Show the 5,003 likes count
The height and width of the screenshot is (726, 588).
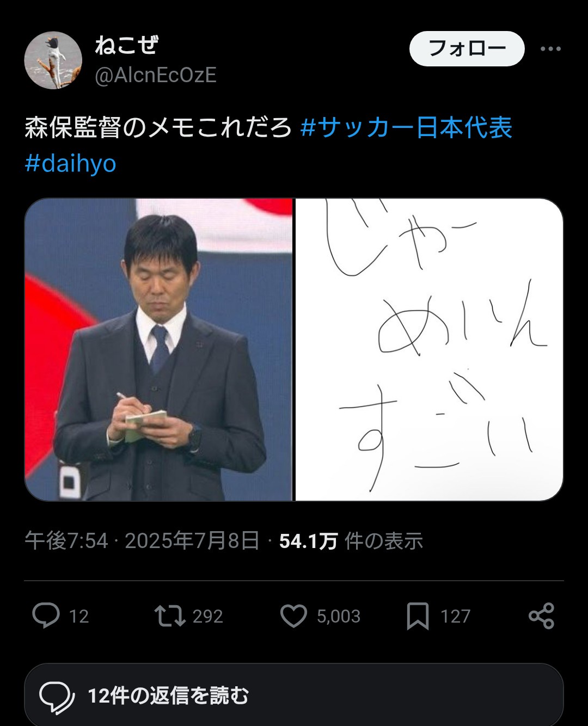click(339, 616)
